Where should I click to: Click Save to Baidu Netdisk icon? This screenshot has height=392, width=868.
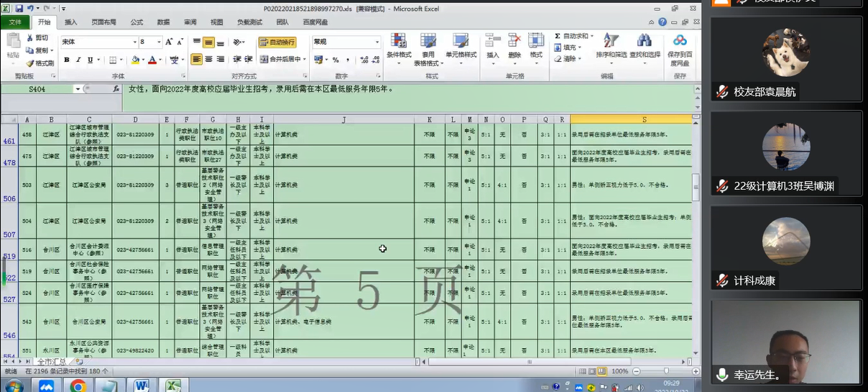tap(680, 45)
